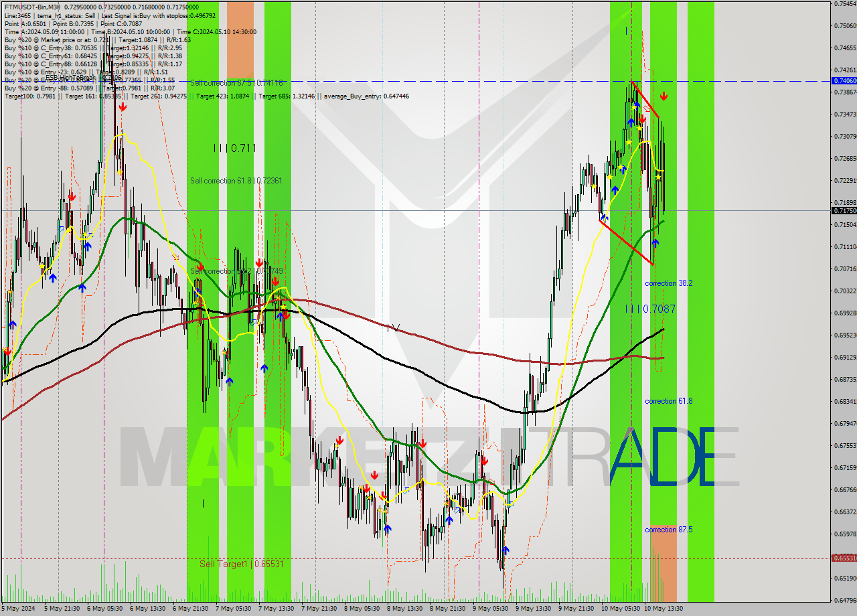Click the current price tag 0.71750

click(x=844, y=210)
